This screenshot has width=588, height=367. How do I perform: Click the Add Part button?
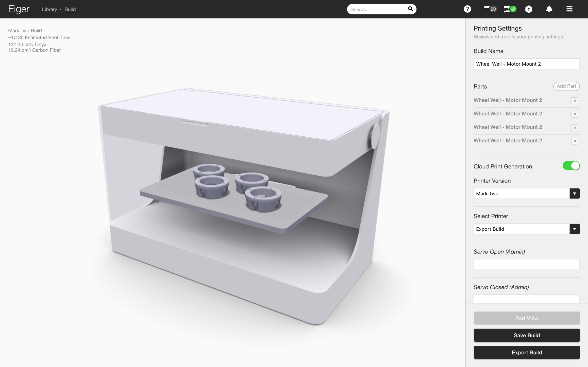(566, 86)
